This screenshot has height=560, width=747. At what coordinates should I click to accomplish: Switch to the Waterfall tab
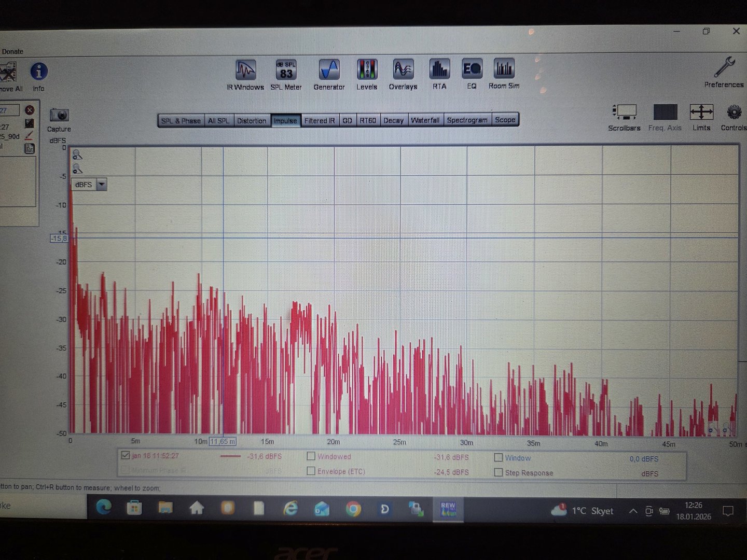tap(425, 120)
